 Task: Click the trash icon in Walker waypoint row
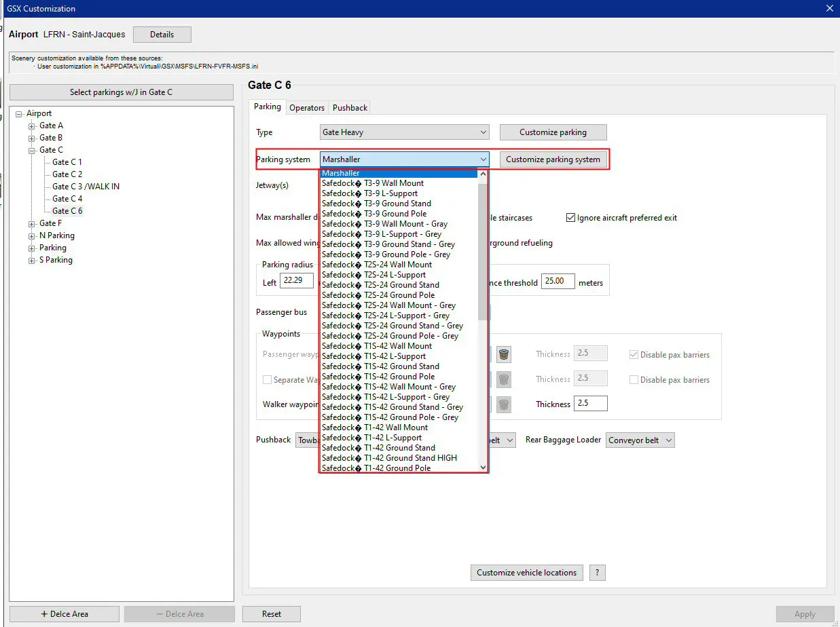pyautogui.click(x=503, y=404)
